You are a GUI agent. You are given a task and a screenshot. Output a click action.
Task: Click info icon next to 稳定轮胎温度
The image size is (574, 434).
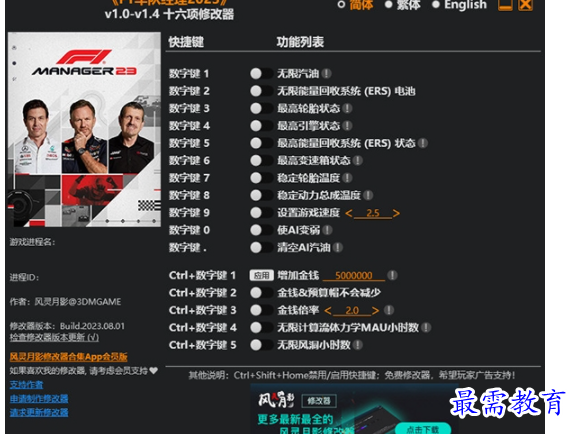tap(347, 178)
